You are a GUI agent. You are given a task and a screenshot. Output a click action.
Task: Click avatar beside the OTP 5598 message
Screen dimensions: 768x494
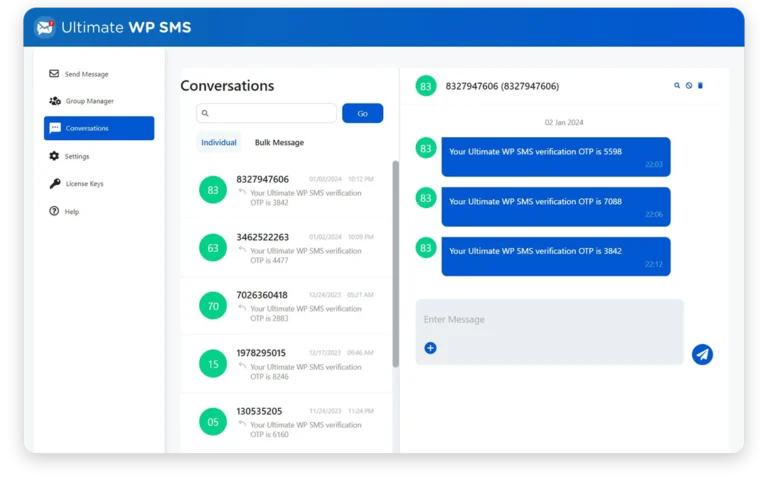pos(426,148)
